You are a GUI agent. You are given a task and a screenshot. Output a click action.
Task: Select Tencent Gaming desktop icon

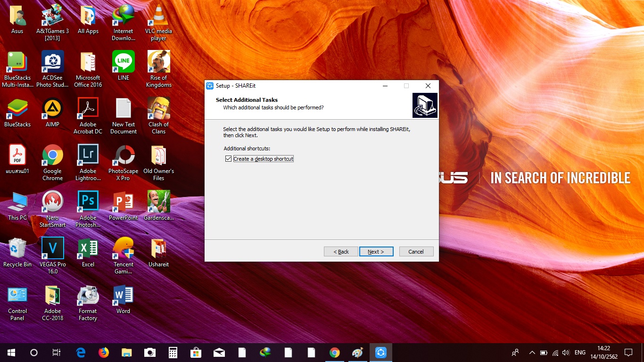[x=124, y=256]
